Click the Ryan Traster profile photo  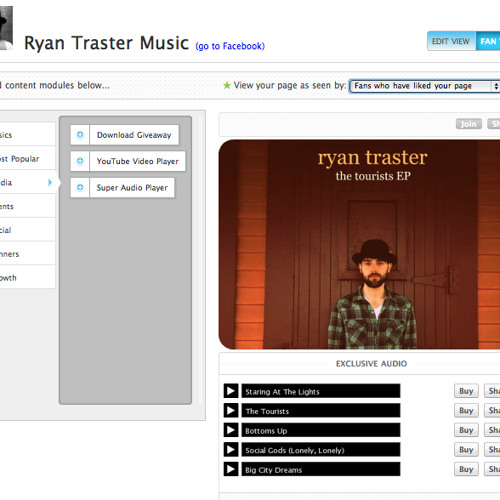[x=6, y=28]
